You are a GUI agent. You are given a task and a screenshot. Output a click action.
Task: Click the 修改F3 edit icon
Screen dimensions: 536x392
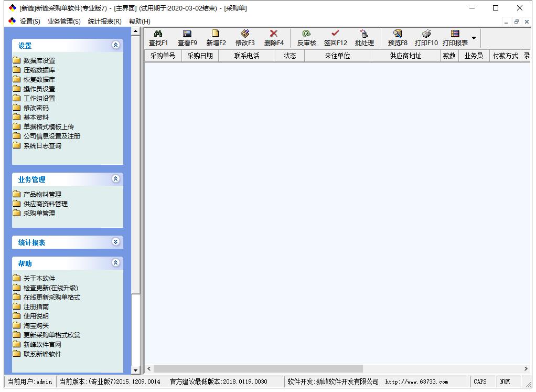245,34
